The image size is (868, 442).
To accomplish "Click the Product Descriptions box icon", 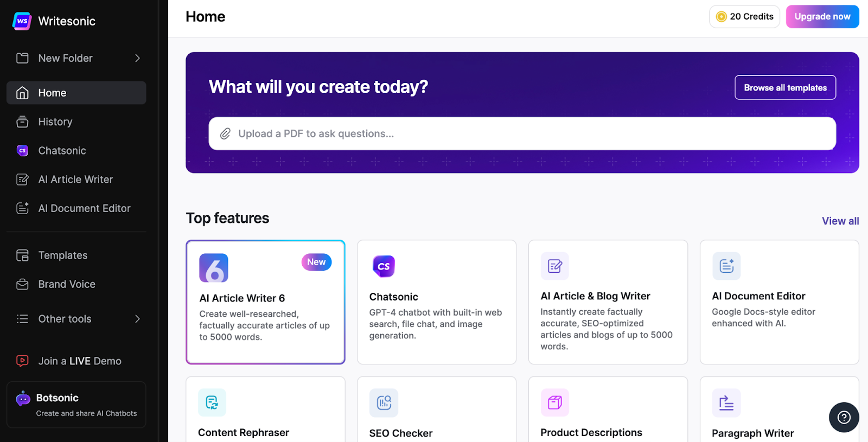I will [554, 402].
